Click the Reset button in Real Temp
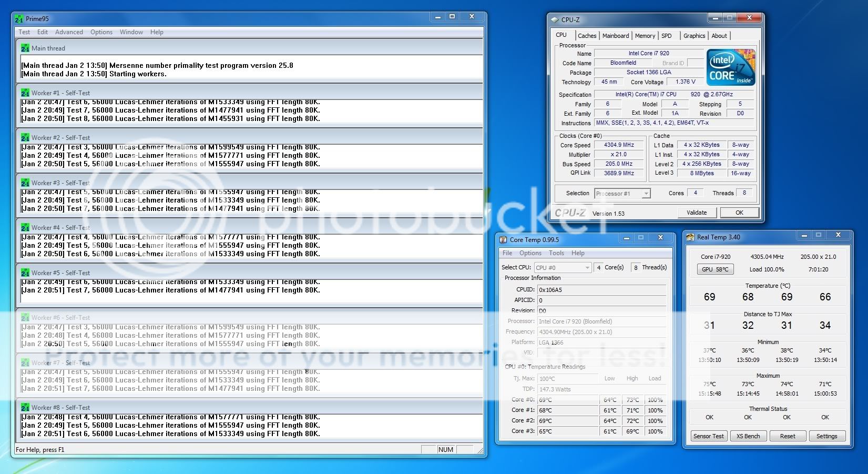Screen dimensions: 868x474 coord(788,436)
